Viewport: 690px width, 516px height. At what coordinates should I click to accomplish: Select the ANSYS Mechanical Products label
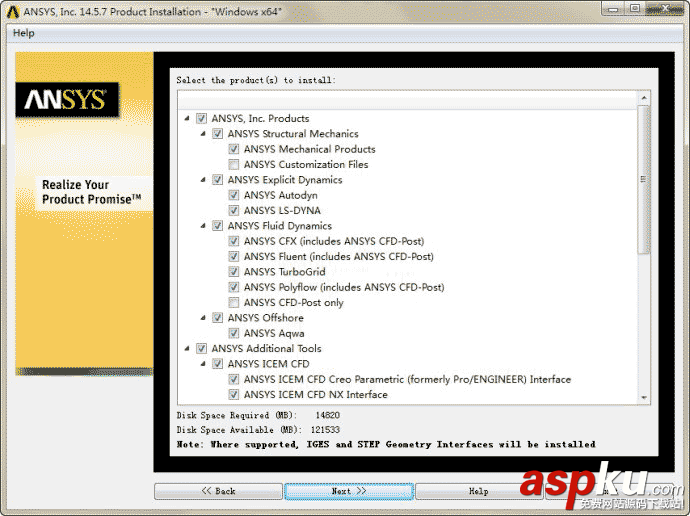(x=310, y=149)
